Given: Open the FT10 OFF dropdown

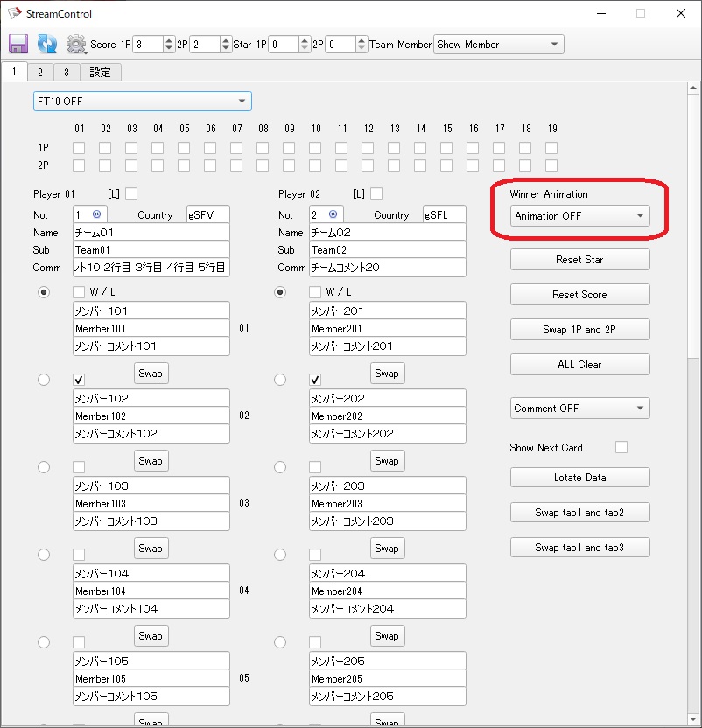Looking at the screenshot, I should click(143, 101).
